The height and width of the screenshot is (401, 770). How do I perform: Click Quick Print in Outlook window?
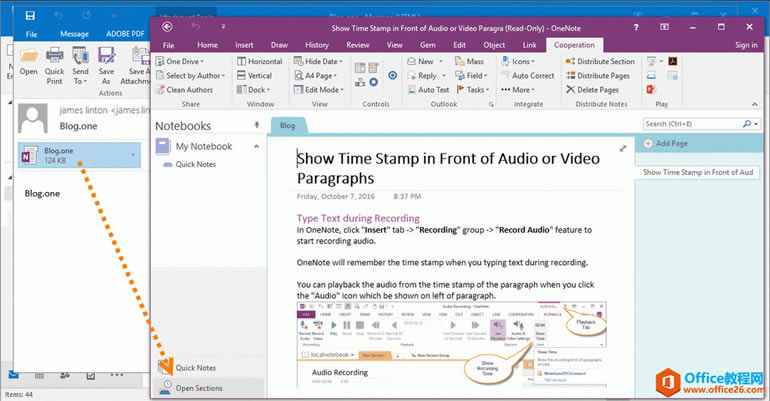tap(55, 66)
